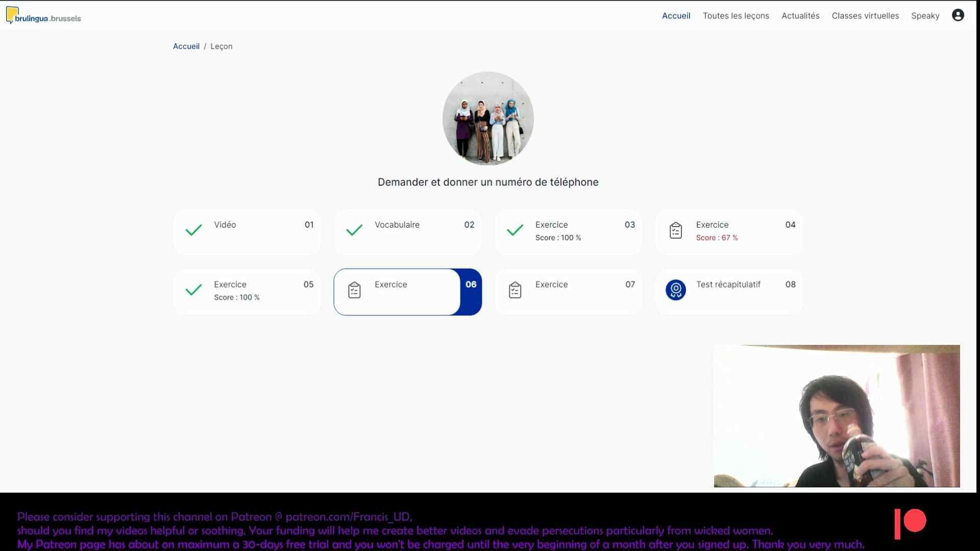The height and width of the screenshot is (551, 980).
Task: Open Classes virtuelles in the navigation bar
Action: [865, 16]
